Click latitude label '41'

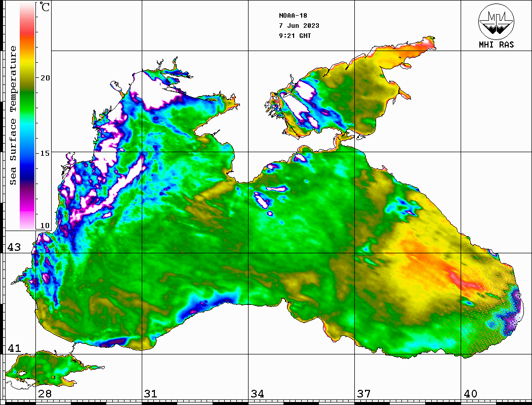(14, 348)
